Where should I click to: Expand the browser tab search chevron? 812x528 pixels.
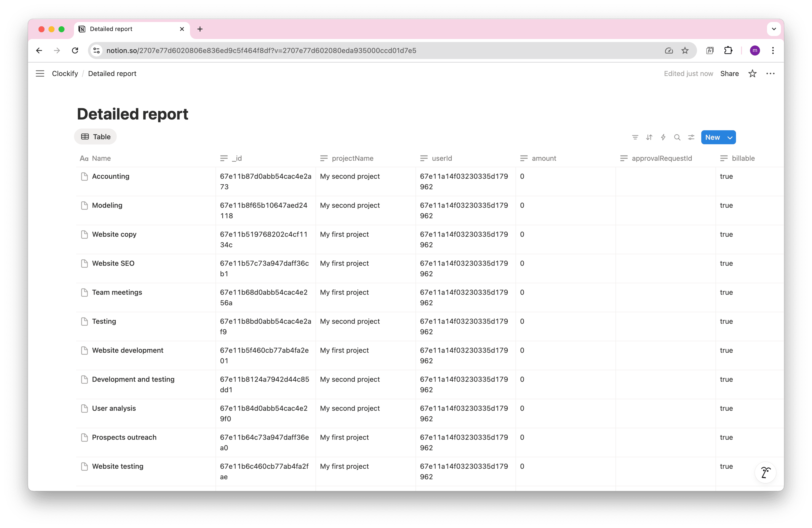pos(774,29)
